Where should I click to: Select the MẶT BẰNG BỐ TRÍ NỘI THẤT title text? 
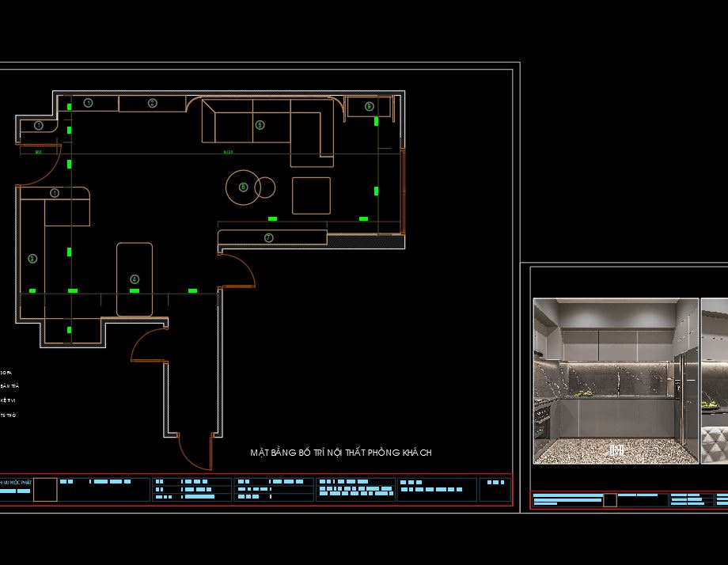(x=341, y=452)
